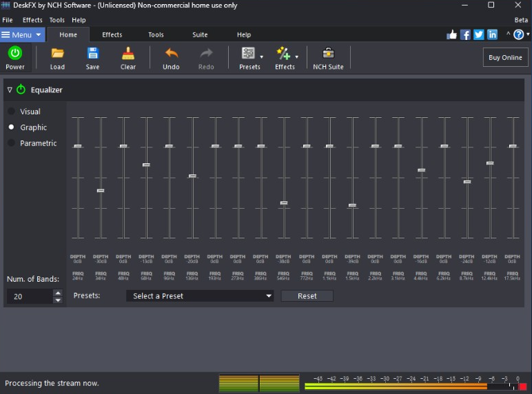Click the Reset button
The width and height of the screenshot is (532, 394).
tap(307, 296)
